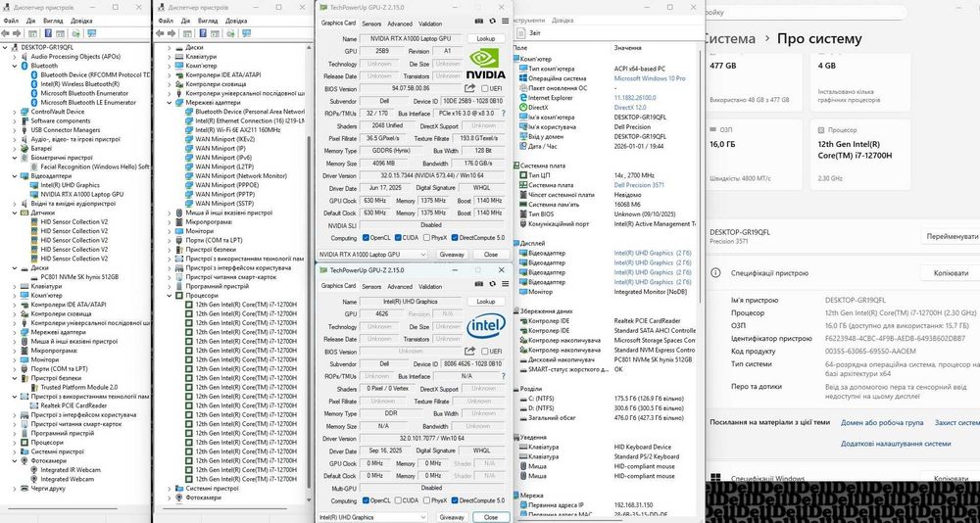980x523 pixels.
Task: Open Домен або робоча група link
Action: (882, 423)
